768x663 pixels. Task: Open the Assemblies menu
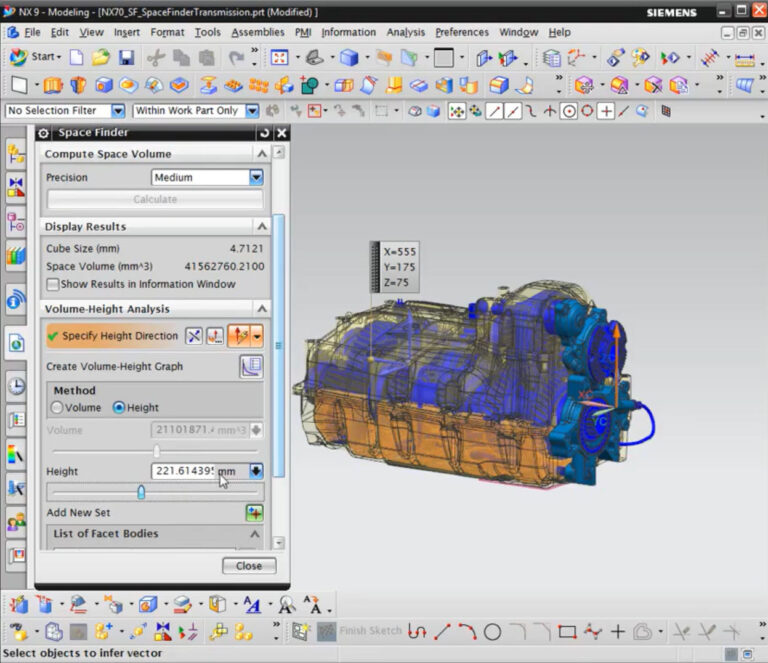pyautogui.click(x=258, y=32)
